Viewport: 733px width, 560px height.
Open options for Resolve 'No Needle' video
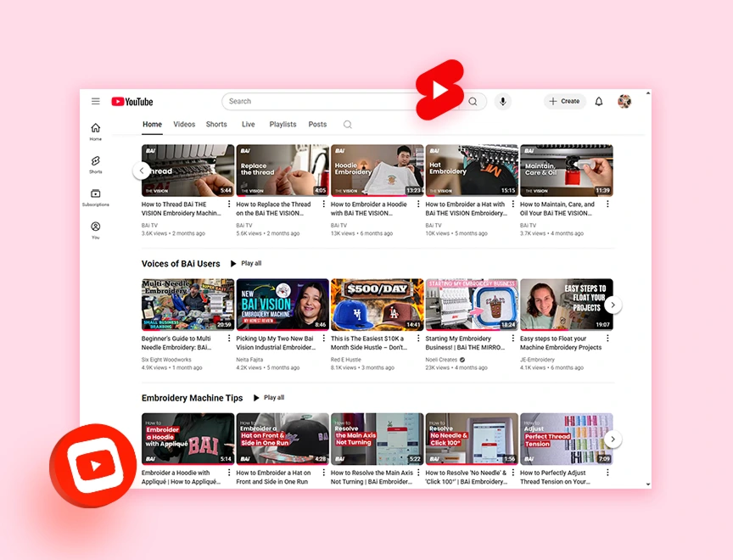coord(512,473)
